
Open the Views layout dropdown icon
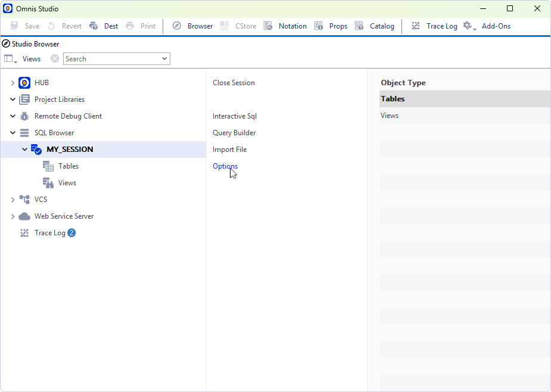pos(10,59)
